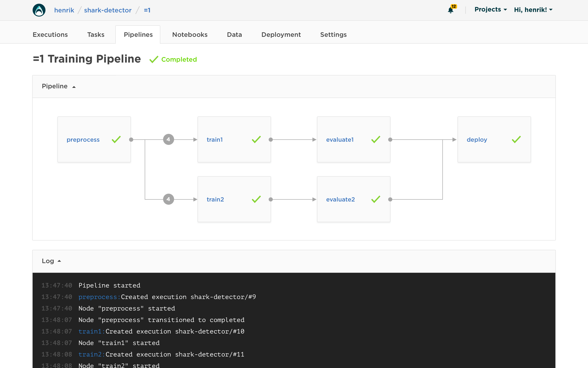This screenshot has height=368, width=588.
Task: Click the preprocess: link in the log
Action: point(99,297)
